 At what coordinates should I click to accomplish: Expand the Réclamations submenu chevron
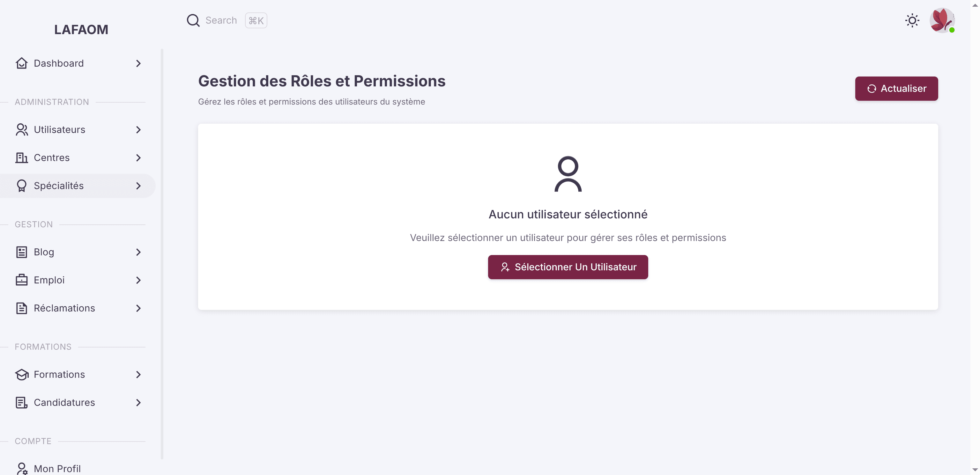point(138,308)
